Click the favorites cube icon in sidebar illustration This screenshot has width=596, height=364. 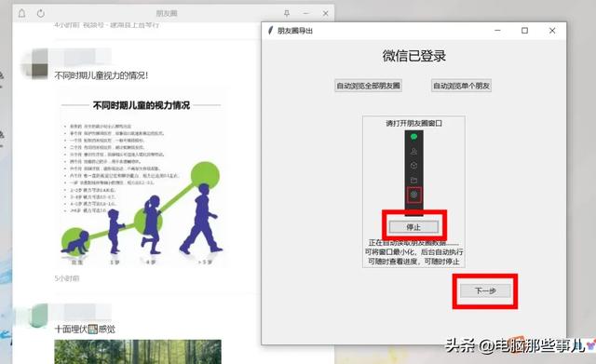pos(413,166)
